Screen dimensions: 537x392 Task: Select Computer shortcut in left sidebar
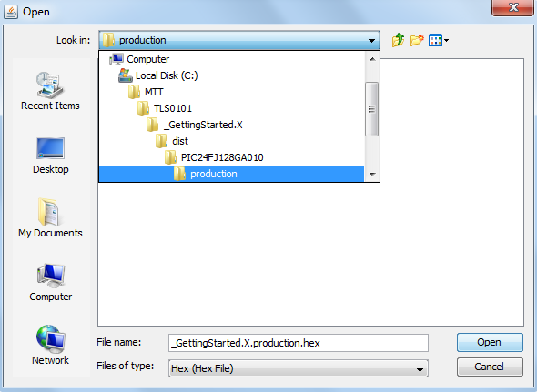coord(50,283)
